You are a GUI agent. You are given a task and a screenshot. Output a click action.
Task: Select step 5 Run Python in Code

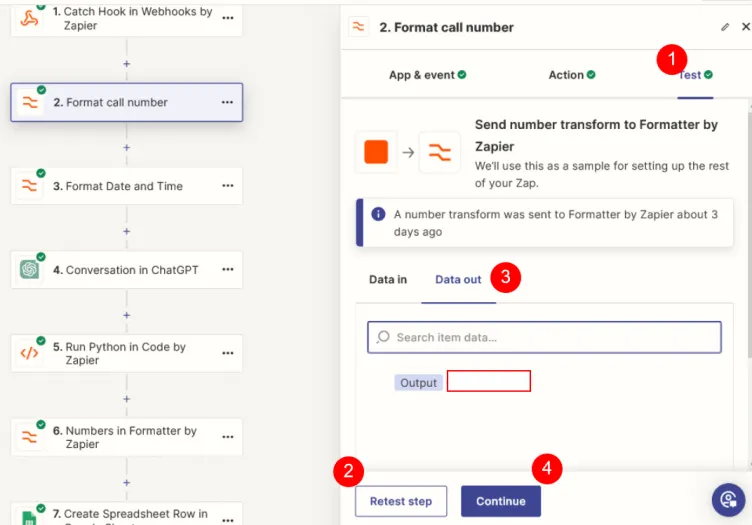click(127, 353)
